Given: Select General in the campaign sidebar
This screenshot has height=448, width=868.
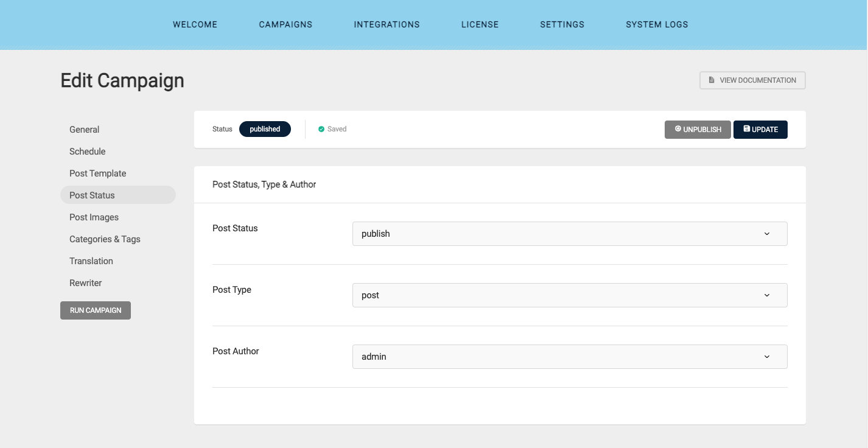Looking at the screenshot, I should [84, 129].
